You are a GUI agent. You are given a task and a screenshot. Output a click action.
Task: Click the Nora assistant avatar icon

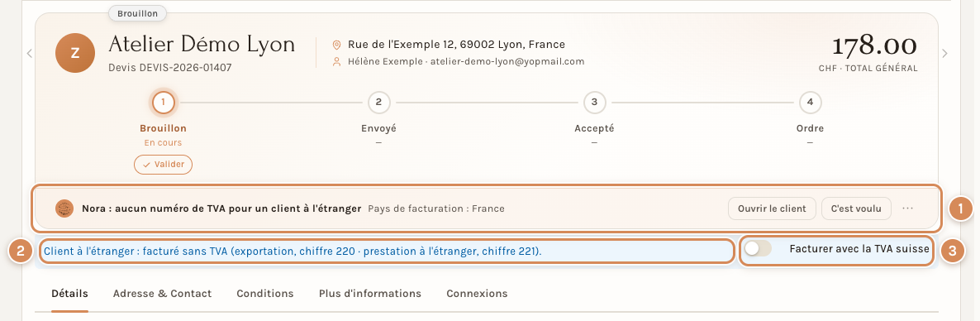click(x=64, y=208)
